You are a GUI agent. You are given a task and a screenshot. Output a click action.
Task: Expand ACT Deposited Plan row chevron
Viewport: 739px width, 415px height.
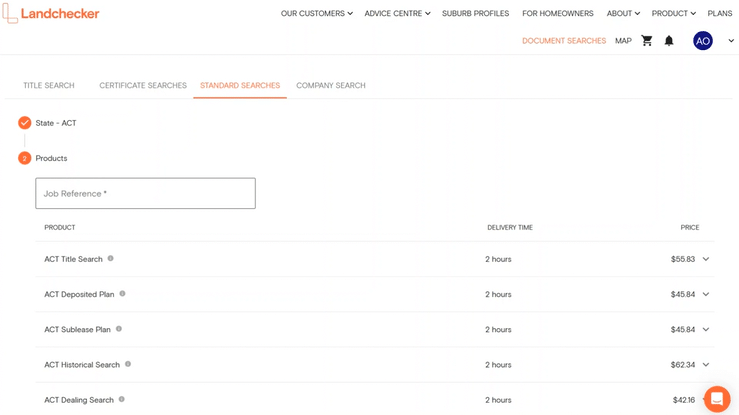point(706,294)
